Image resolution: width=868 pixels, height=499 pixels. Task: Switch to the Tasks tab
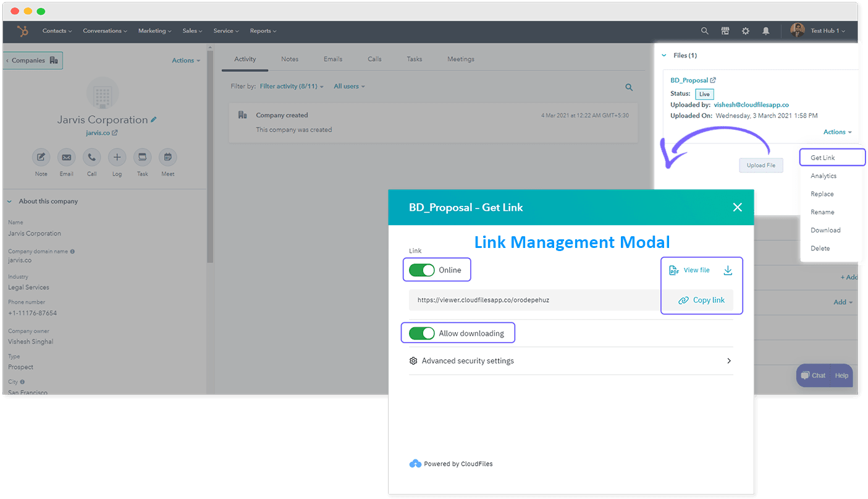[x=415, y=59]
